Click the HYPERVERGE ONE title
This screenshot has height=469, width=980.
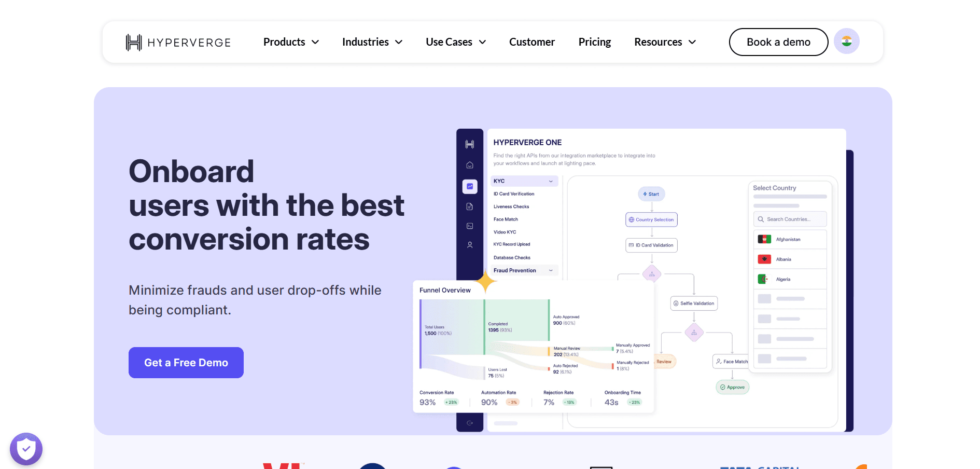pyautogui.click(x=527, y=143)
